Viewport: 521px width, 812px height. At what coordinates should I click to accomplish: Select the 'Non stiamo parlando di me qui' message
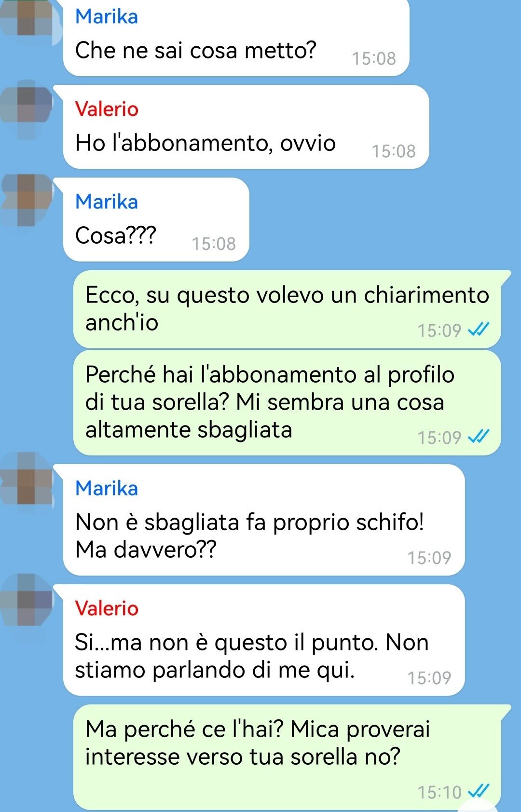point(264,640)
